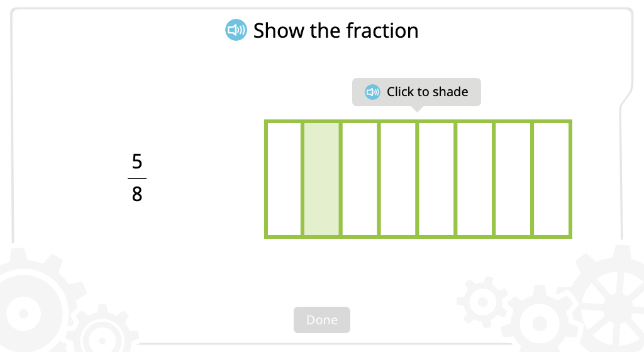This screenshot has width=644, height=352.
Task: Click the spoked wheel gear at bottom right
Action: point(612,299)
